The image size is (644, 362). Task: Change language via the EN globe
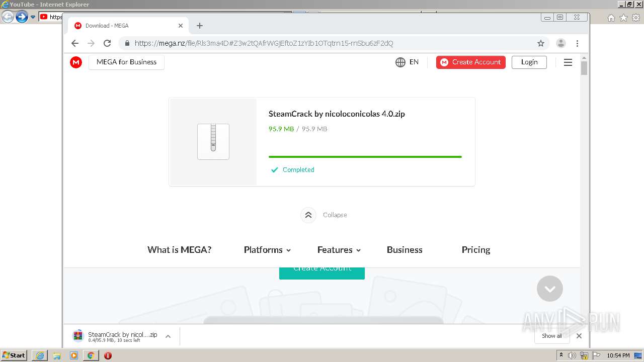click(x=407, y=62)
